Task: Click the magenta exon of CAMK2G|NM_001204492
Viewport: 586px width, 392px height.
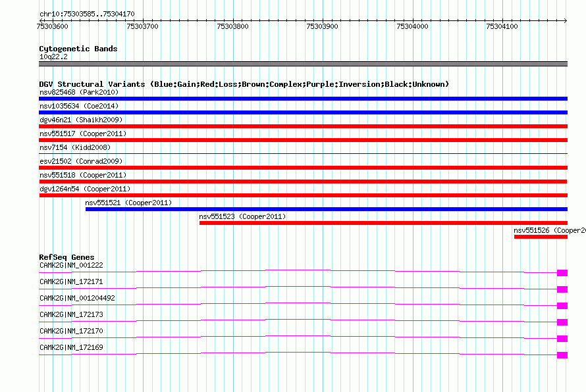Action: [x=562, y=306]
